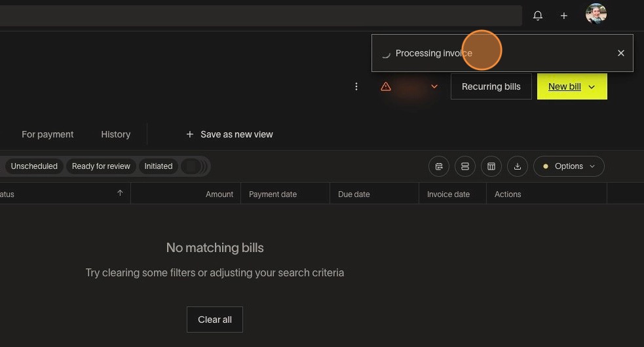Open Recurring bills
Screen dimensions: 644x347
(491, 86)
